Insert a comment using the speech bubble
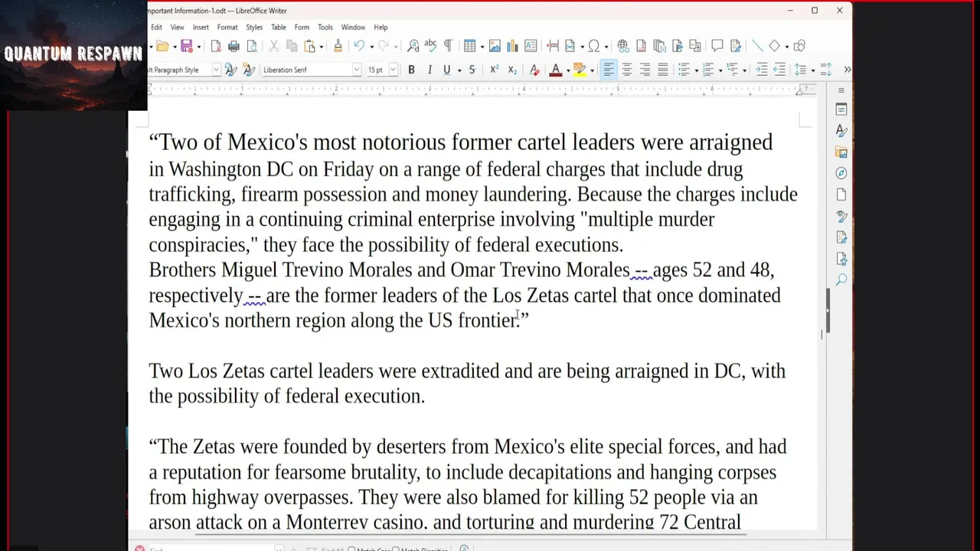 coord(717,46)
